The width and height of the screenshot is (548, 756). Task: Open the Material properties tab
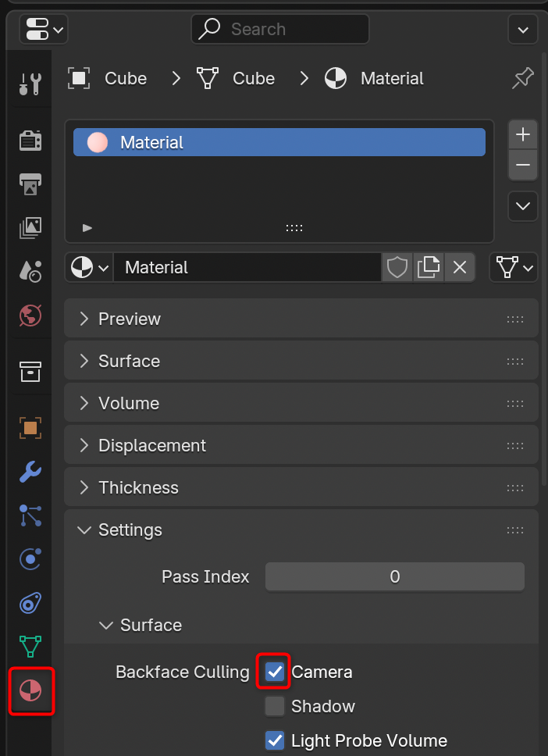pyautogui.click(x=30, y=690)
